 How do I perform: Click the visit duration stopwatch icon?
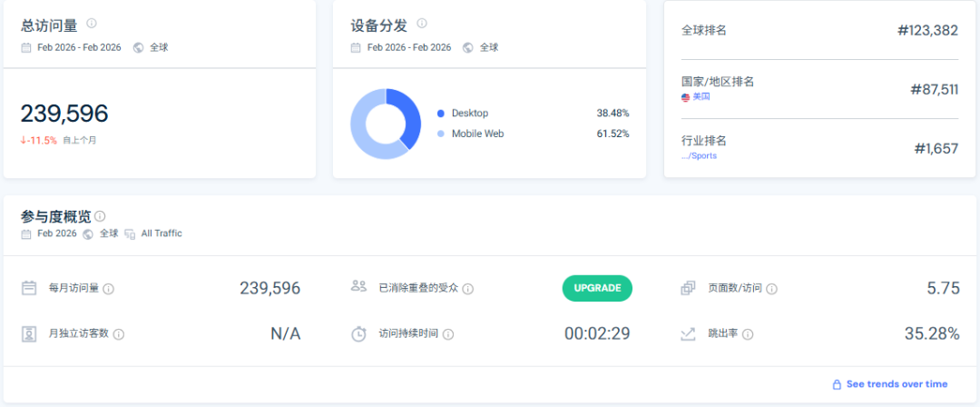pyautogui.click(x=358, y=333)
